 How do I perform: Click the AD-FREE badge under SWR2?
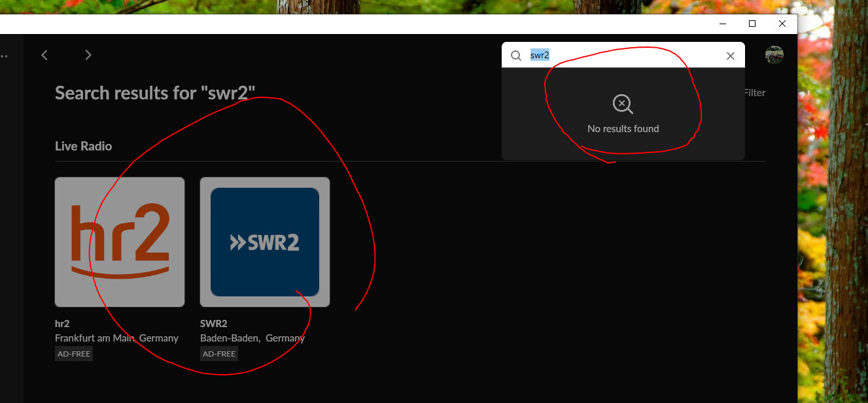[x=219, y=354]
